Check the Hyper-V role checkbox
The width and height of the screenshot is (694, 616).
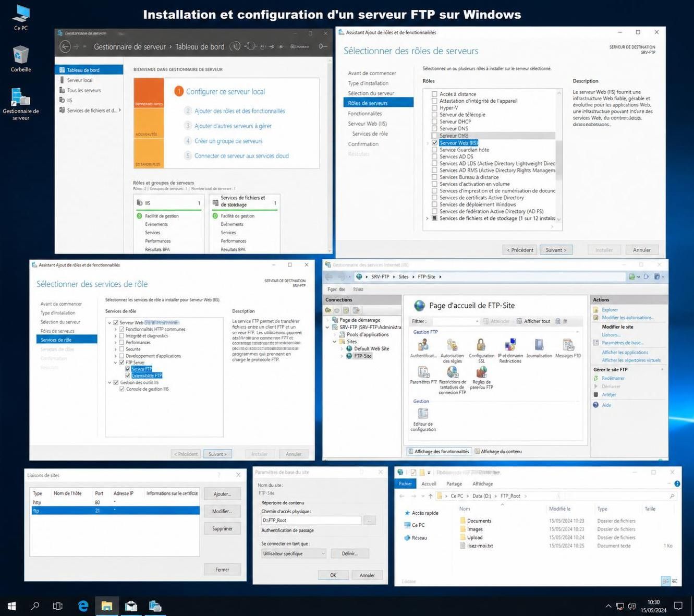click(x=434, y=108)
